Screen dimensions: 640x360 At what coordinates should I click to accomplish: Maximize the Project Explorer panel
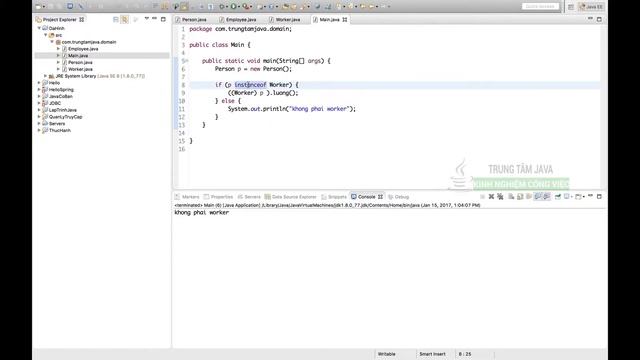[163, 19]
